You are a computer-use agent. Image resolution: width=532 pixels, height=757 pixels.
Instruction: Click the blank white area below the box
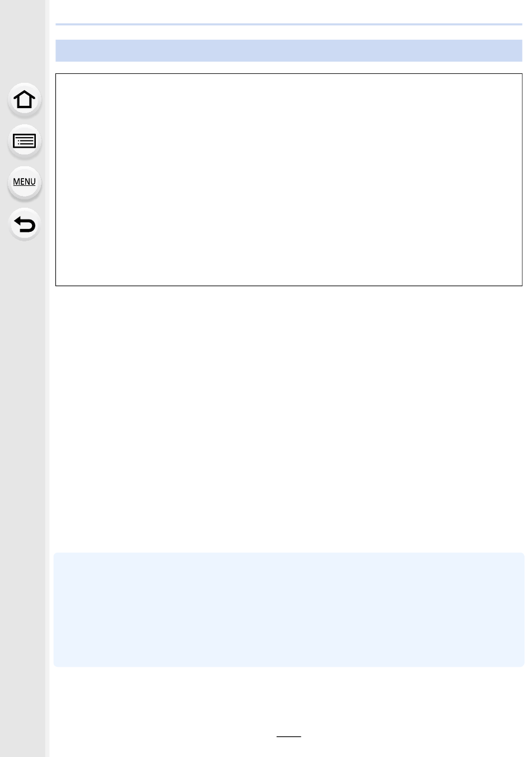pyautogui.click(x=289, y=419)
